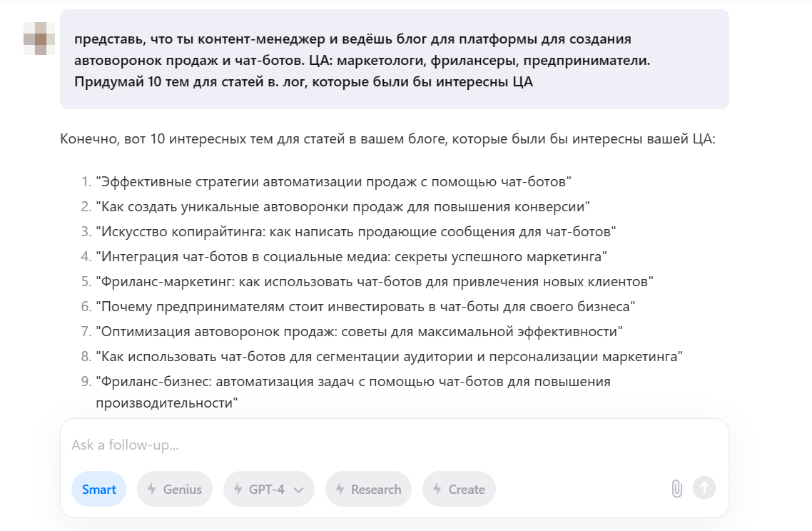
Task: Click the paperclip attach file icon
Action: [x=676, y=489]
